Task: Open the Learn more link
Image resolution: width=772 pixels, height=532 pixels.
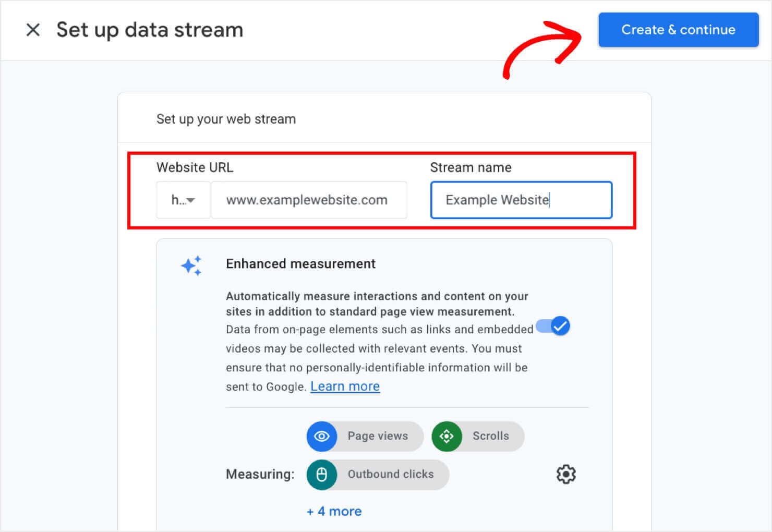Action: [345, 386]
